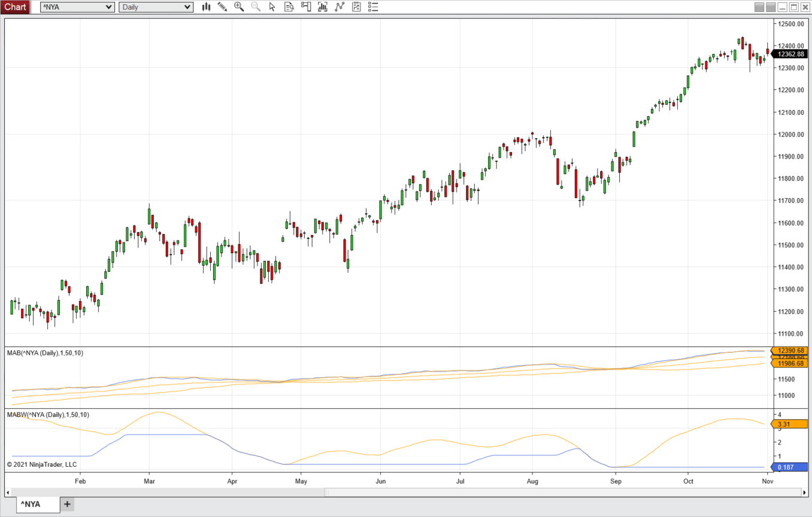Add a new tab with plus button

point(67,504)
